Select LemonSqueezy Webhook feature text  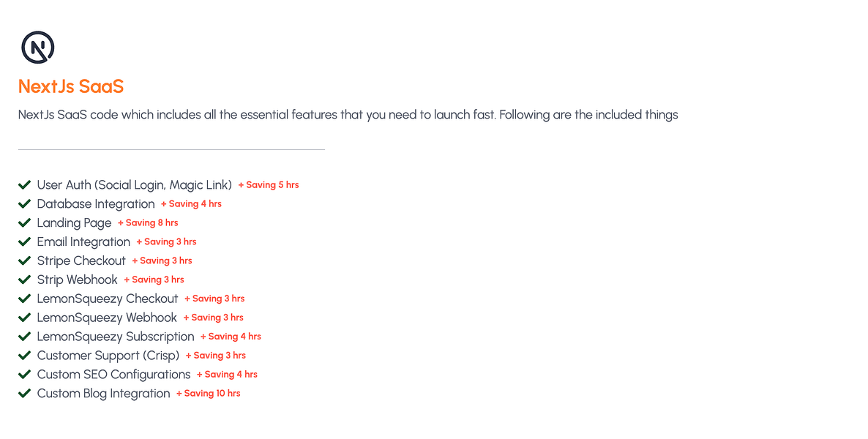coord(107,318)
